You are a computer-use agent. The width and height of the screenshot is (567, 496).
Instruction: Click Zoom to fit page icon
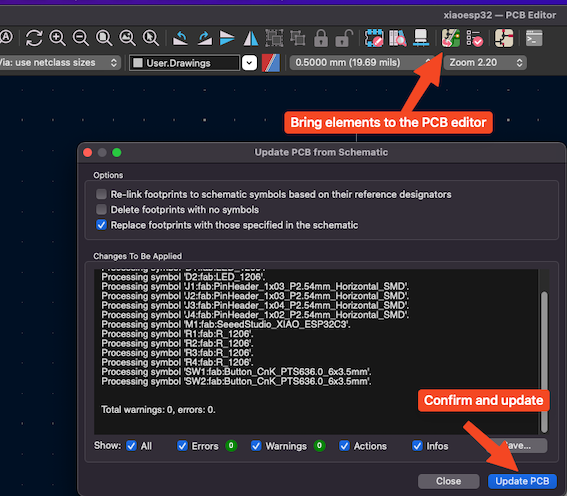pyautogui.click(x=104, y=38)
